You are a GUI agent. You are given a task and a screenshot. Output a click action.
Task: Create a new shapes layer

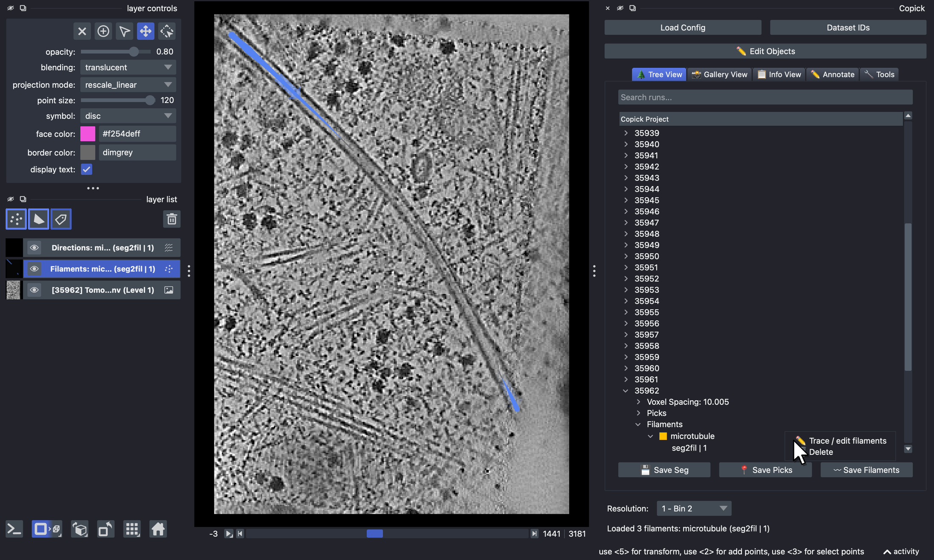[39, 219]
